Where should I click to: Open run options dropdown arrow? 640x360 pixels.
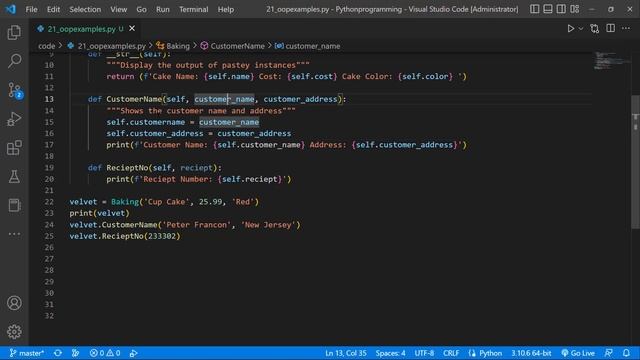pos(581,29)
